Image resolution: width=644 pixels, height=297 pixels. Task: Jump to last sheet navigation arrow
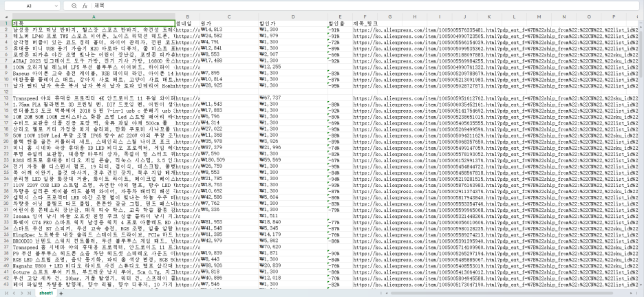click(29, 294)
